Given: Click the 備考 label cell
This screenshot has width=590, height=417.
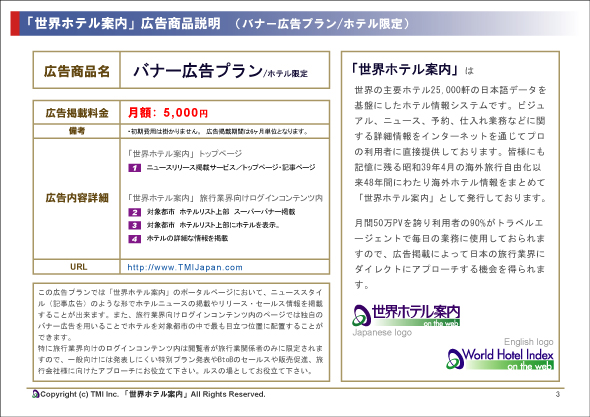Looking at the screenshot, I should tap(77, 131).
